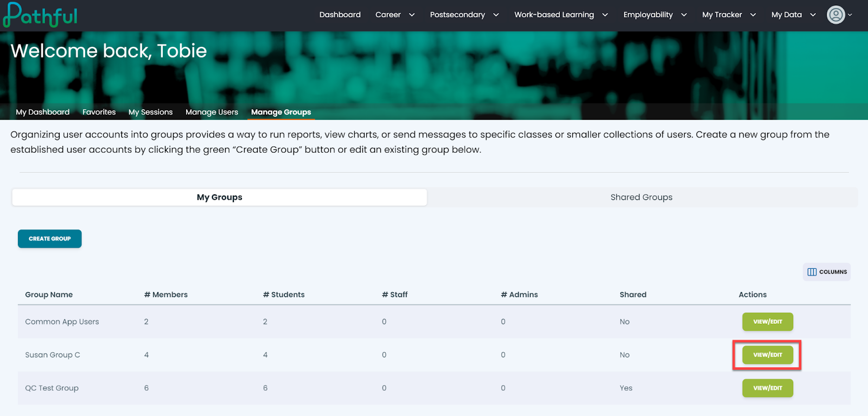Click the Pathful logo
The width and height of the screenshot is (868, 416).
pyautogui.click(x=40, y=15)
